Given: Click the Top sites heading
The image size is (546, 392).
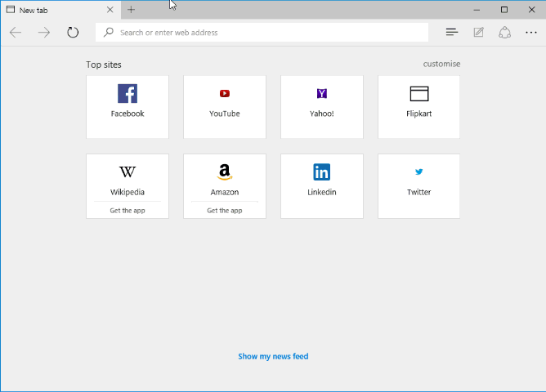Looking at the screenshot, I should (x=104, y=65).
